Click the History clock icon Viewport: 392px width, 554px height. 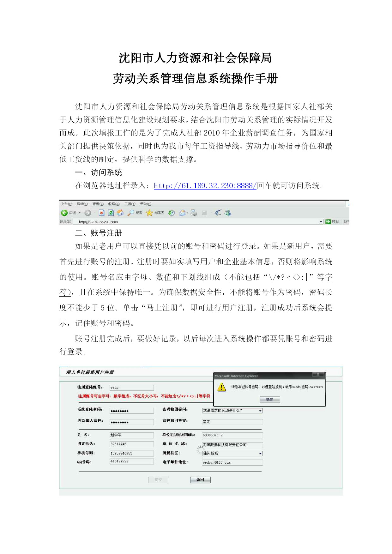pos(172,213)
